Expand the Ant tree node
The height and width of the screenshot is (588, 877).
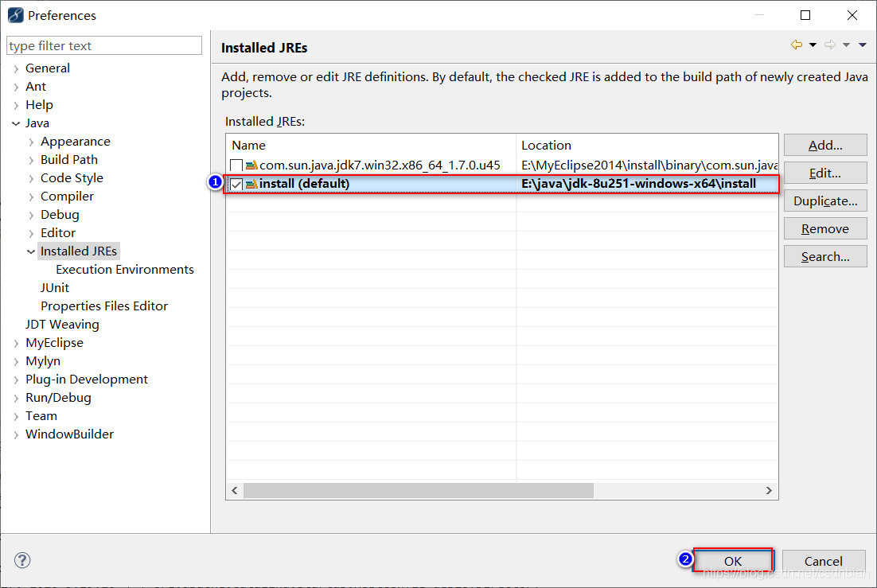pos(16,88)
